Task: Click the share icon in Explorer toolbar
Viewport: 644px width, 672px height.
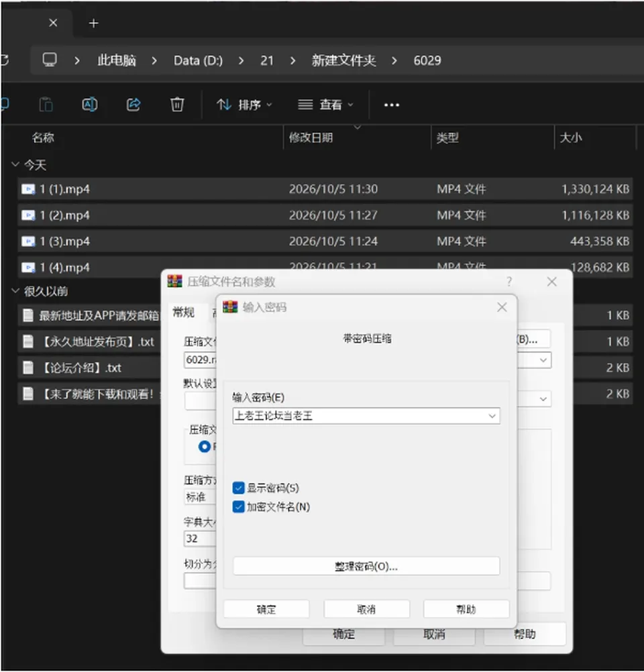Action: (133, 104)
